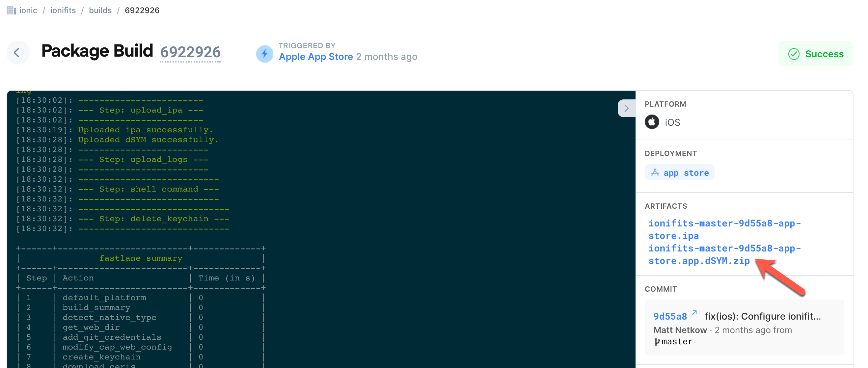Click the Apple iOS platform icon
This screenshot has width=868, height=368.
(652, 122)
